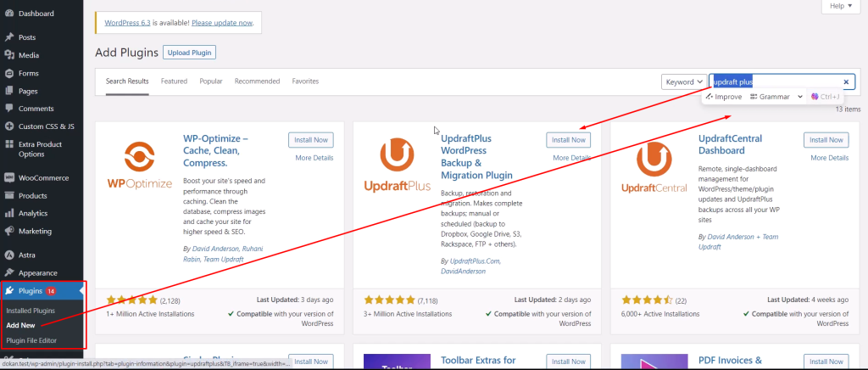This screenshot has width=868, height=370.
Task: Click the Marketing megaphone icon
Action: (x=8, y=231)
